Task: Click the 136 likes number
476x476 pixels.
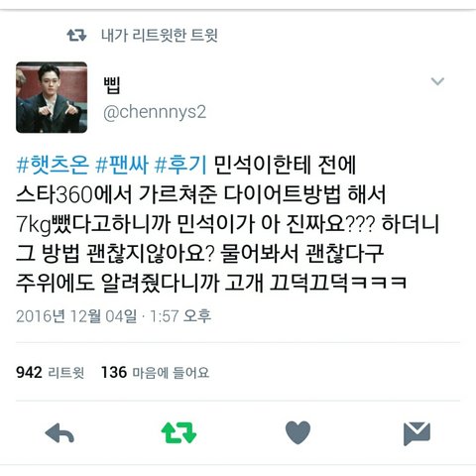Action: [x=114, y=373]
